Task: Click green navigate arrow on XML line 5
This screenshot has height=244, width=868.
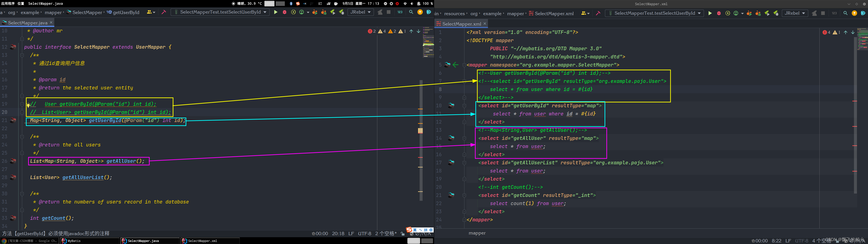Action: 456,65
